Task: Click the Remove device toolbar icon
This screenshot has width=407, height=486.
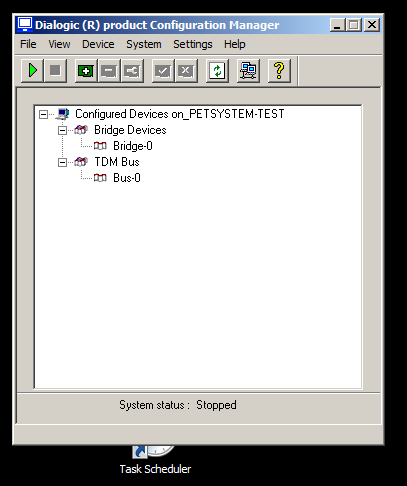Action: (x=109, y=71)
